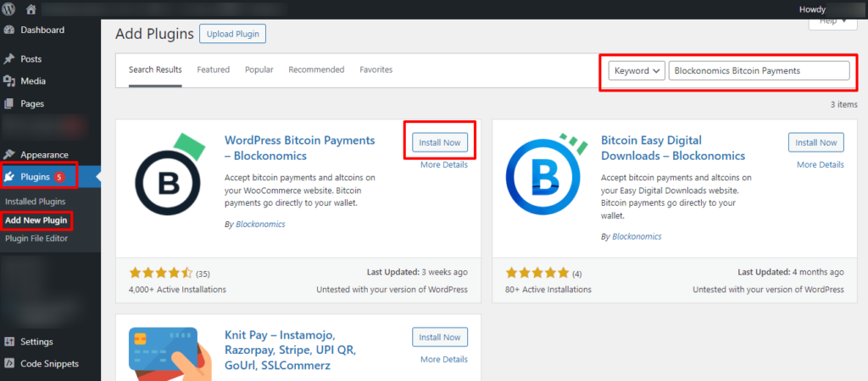Click the WordPress logo in admin bar
The height and width of the screenshot is (381, 868).
pyautogui.click(x=9, y=9)
